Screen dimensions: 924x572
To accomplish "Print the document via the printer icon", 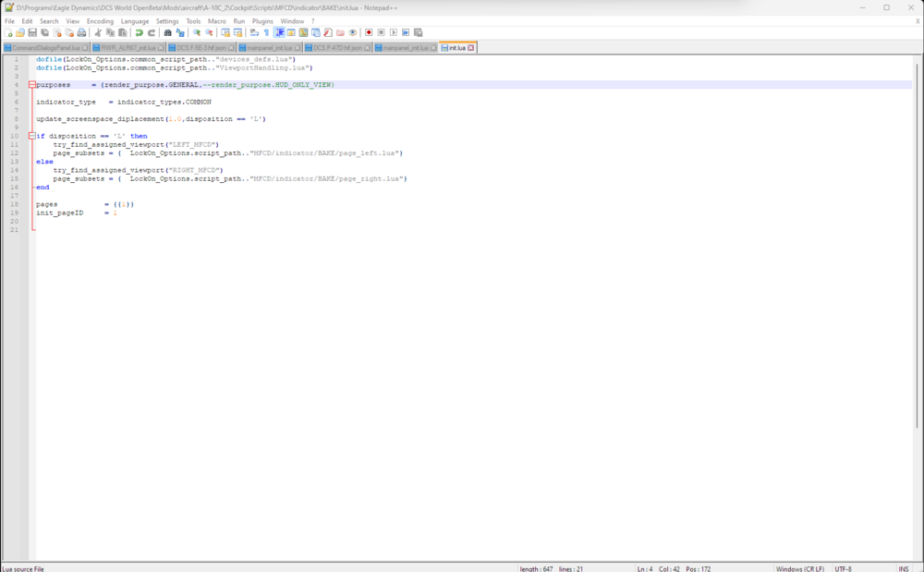I will click(x=81, y=32).
